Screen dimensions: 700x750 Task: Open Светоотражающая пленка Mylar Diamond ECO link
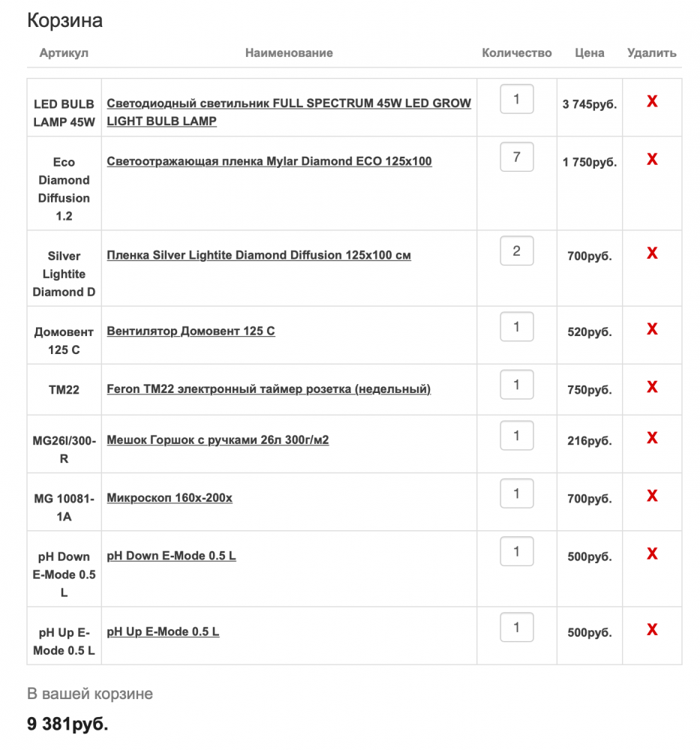tap(269, 161)
